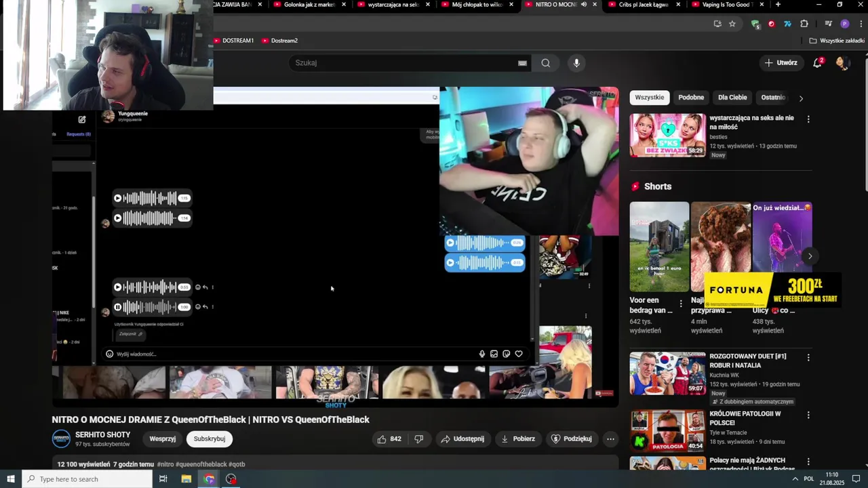
Task: Open options for ROZGOTOWANY DUET video
Action: tap(808, 357)
